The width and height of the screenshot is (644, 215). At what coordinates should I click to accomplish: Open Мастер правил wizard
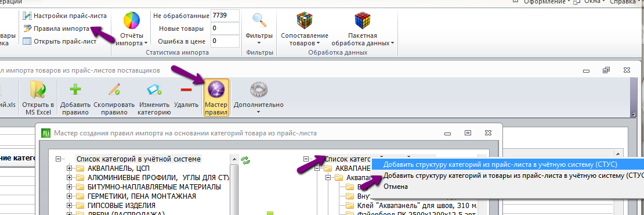216,98
